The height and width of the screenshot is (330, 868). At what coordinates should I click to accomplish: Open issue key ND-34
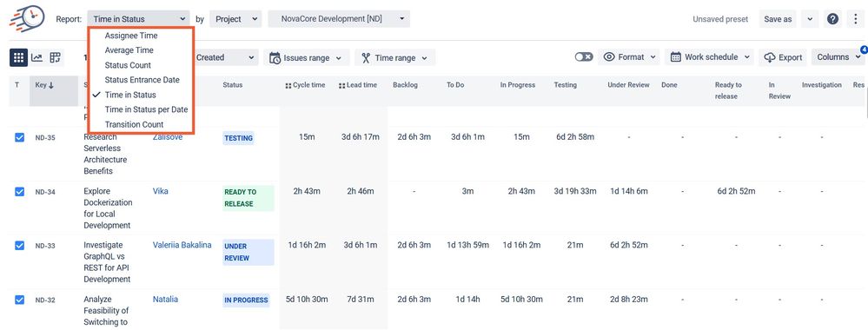(45, 192)
